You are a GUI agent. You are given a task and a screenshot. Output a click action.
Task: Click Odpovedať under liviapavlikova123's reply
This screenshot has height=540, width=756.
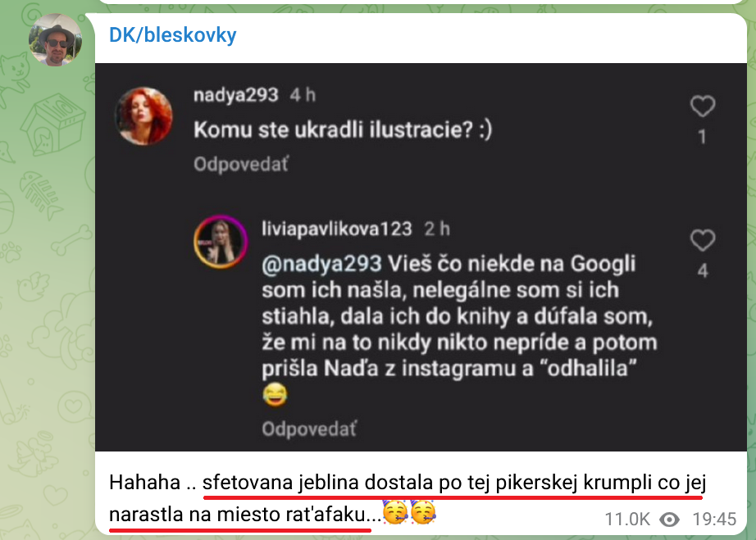tap(309, 429)
